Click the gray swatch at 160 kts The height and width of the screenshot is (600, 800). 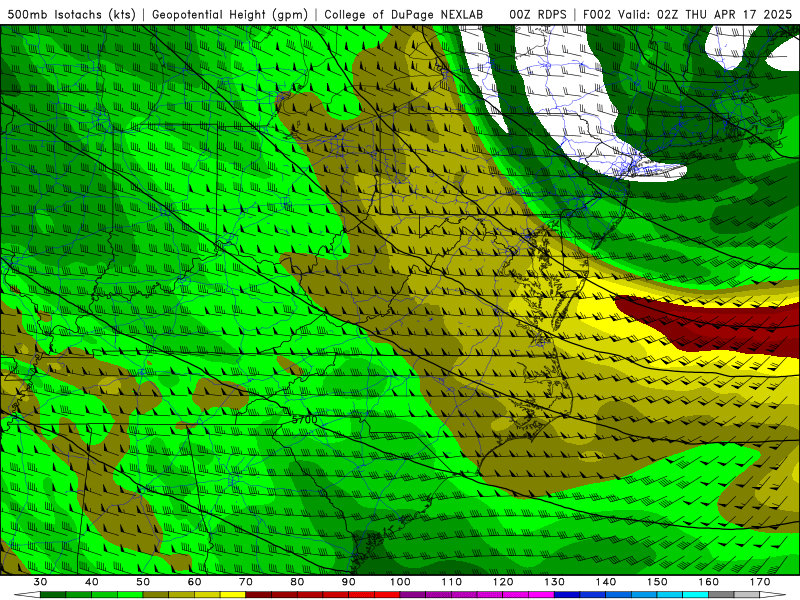tap(721, 594)
